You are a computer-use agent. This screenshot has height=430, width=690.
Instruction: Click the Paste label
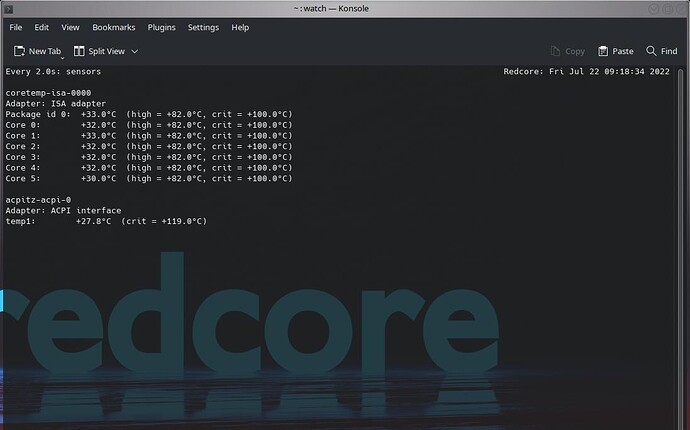pos(623,51)
